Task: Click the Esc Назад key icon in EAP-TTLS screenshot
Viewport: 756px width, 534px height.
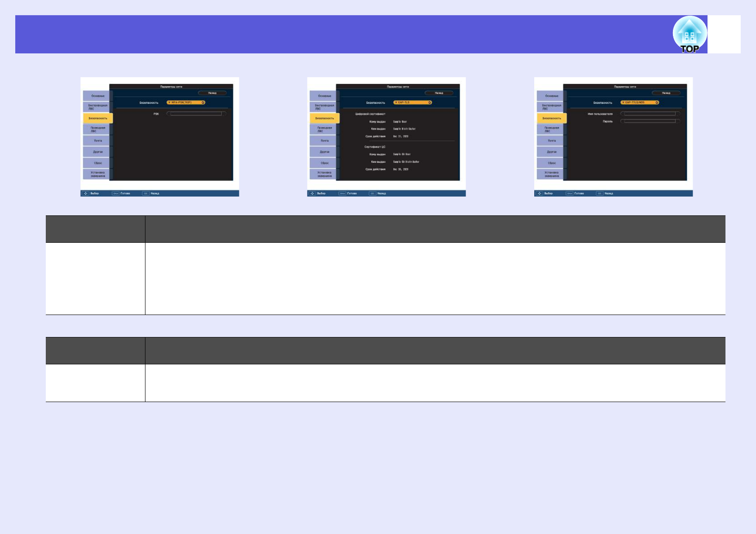Action: (x=599, y=193)
